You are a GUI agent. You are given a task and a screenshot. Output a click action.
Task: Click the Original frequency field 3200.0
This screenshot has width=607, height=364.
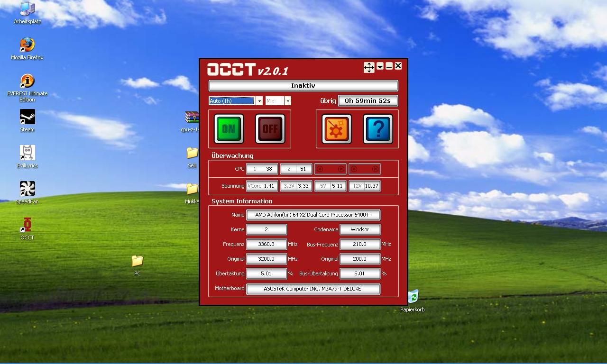pyautogui.click(x=267, y=259)
